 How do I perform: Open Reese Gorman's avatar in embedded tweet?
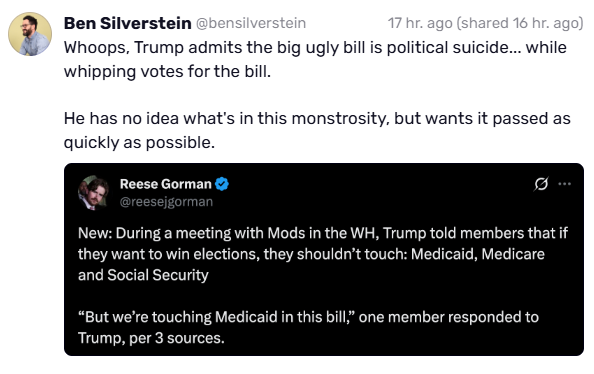(x=94, y=192)
